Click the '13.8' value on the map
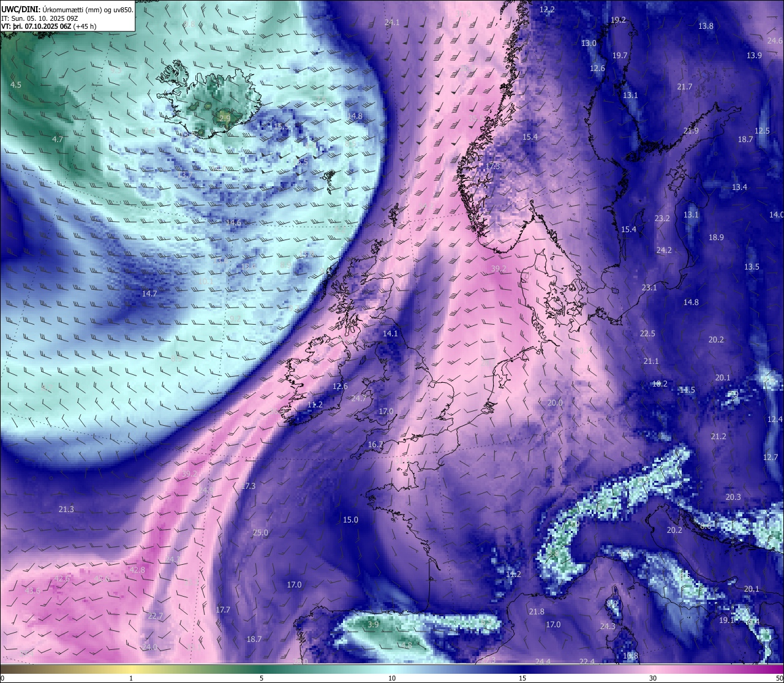 (x=706, y=26)
